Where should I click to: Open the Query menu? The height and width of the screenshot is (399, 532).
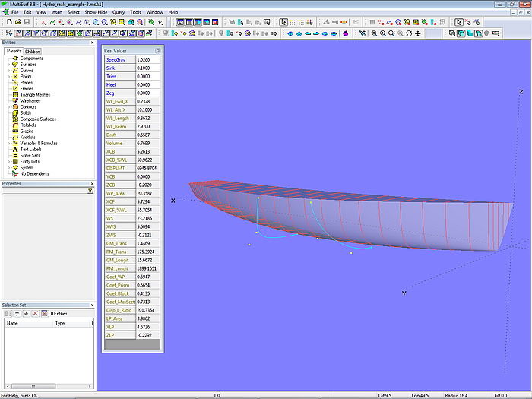[x=119, y=13]
